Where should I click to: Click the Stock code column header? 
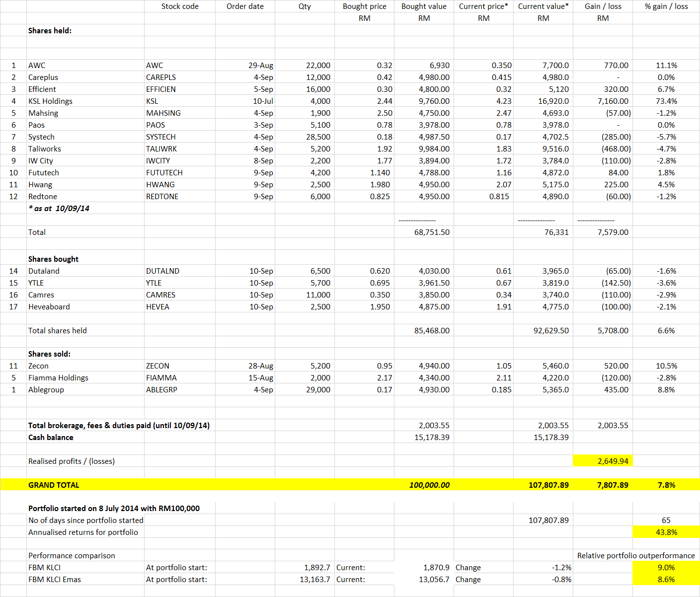(180, 6)
